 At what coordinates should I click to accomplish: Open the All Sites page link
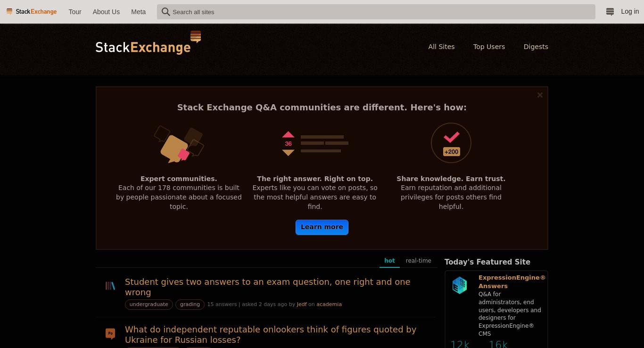pyautogui.click(x=441, y=47)
